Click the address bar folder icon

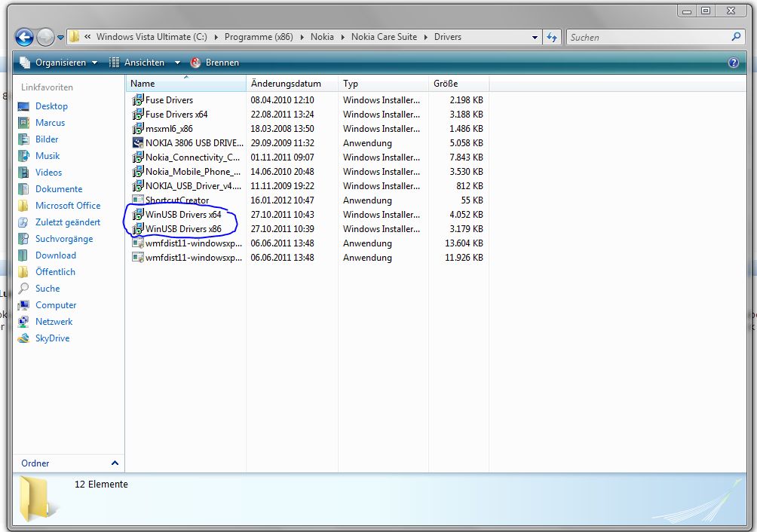(x=74, y=37)
